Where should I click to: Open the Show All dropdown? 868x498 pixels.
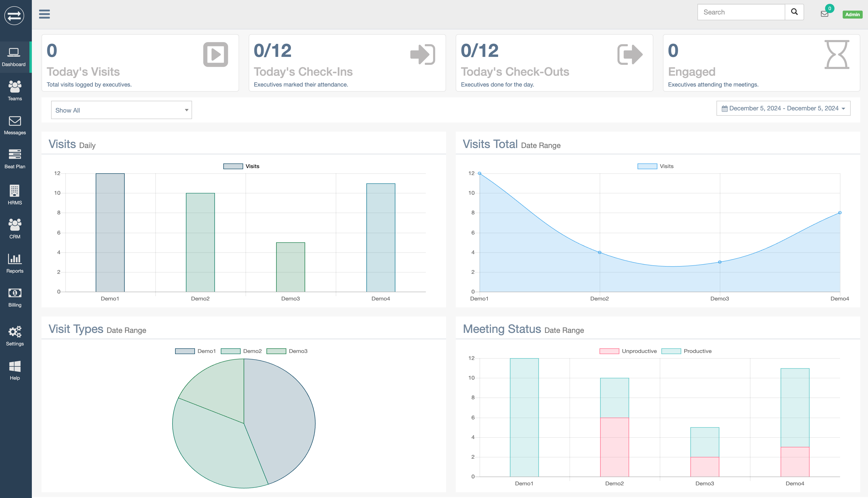pos(122,110)
